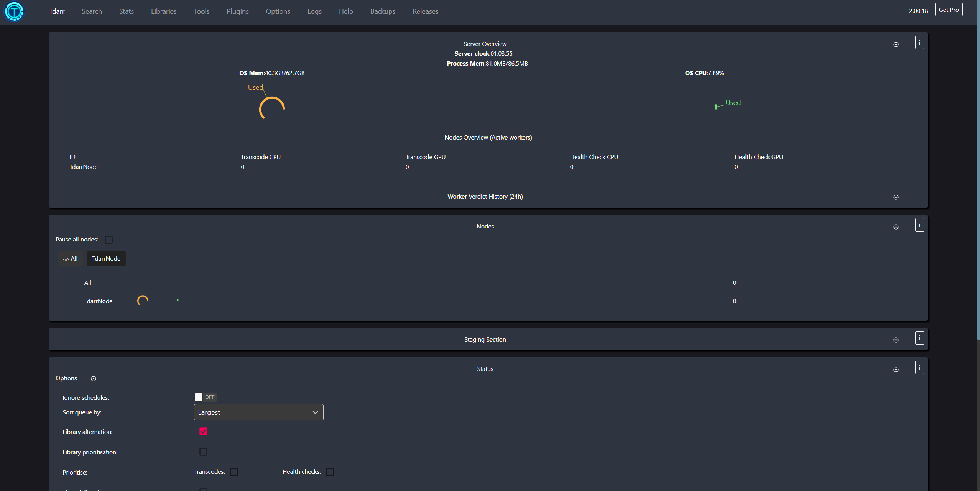Open the Libraries menu

point(164,11)
